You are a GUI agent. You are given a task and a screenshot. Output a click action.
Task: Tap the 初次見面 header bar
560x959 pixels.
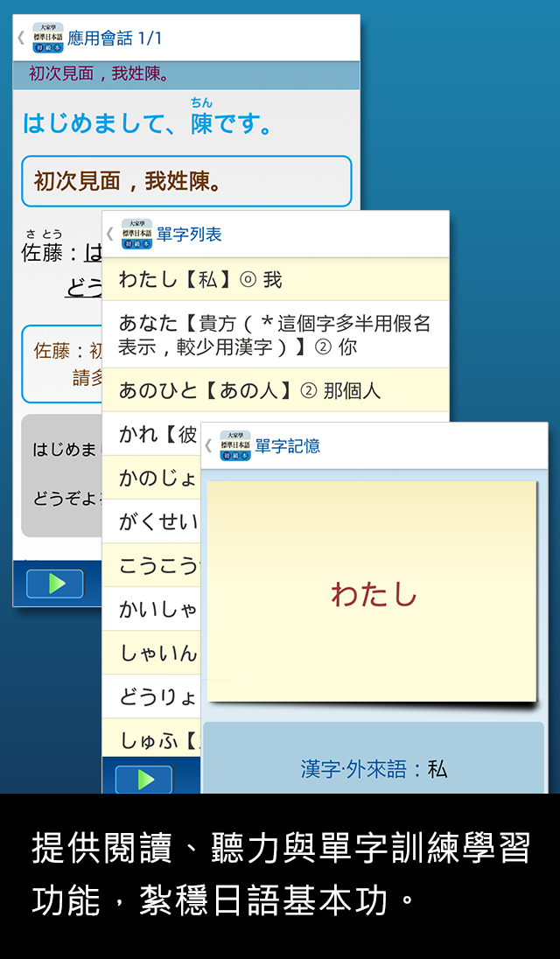tap(185, 75)
